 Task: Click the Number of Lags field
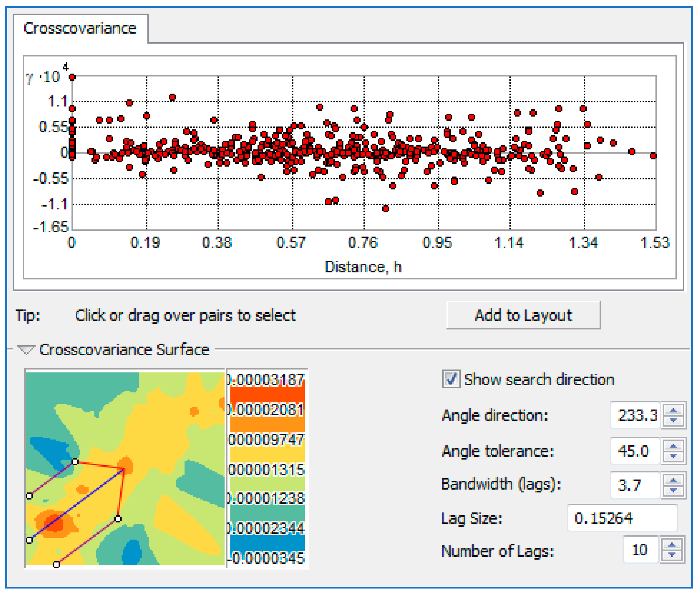click(x=640, y=549)
